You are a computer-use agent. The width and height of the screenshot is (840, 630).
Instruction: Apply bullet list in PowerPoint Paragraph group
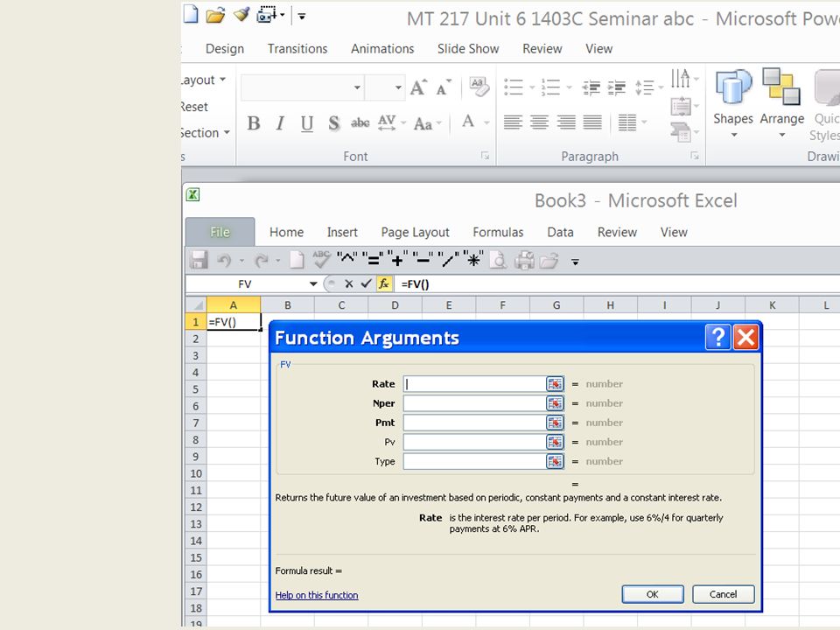pyautogui.click(x=514, y=87)
